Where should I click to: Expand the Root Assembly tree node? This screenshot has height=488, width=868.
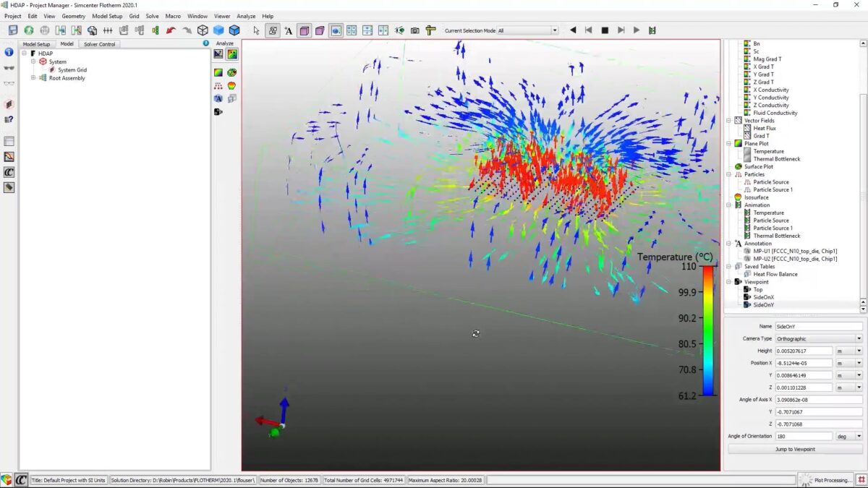click(33, 78)
